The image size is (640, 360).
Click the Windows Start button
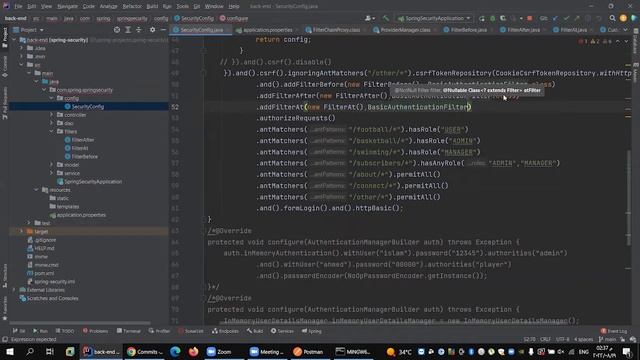click(x=10, y=351)
